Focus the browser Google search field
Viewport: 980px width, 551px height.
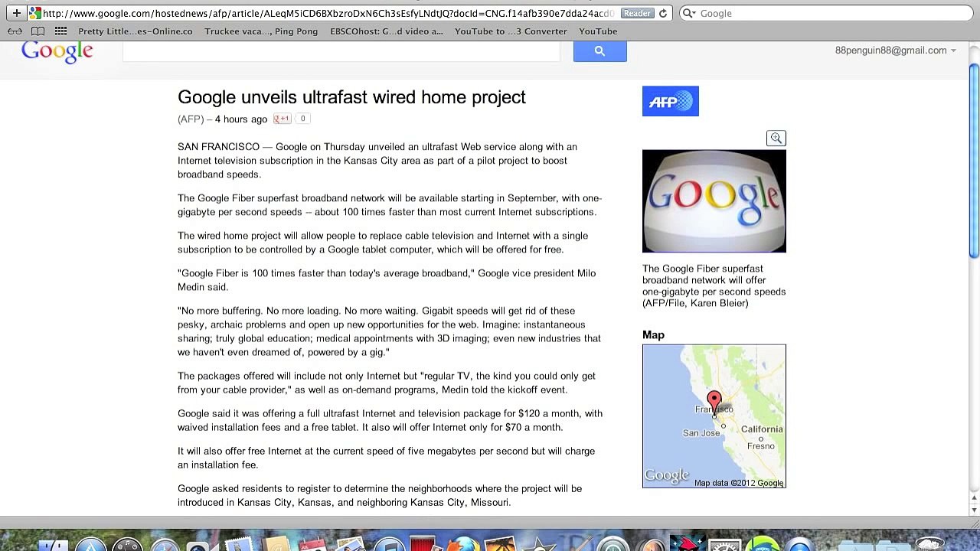(x=827, y=13)
